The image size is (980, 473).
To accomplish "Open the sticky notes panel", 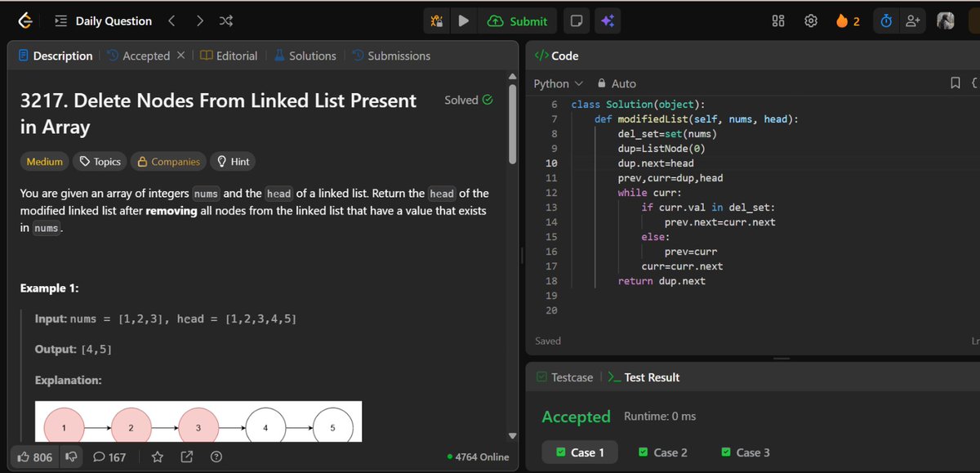I will (x=577, y=20).
